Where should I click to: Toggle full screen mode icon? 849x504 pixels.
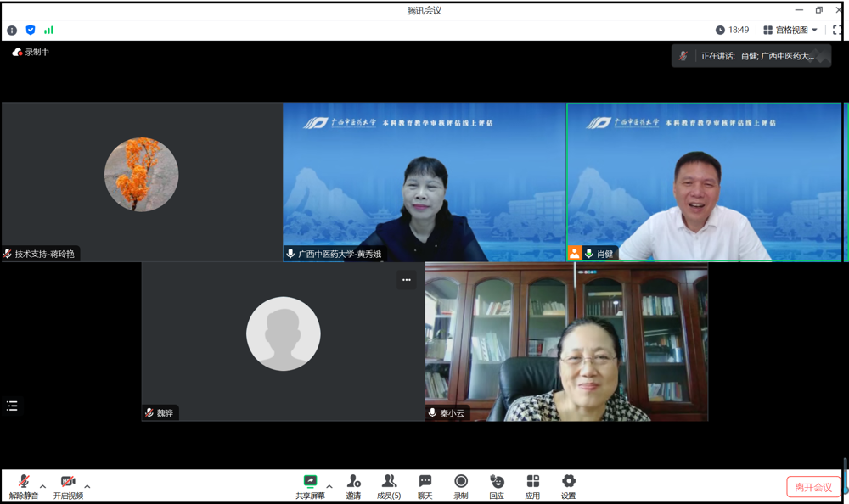[836, 30]
